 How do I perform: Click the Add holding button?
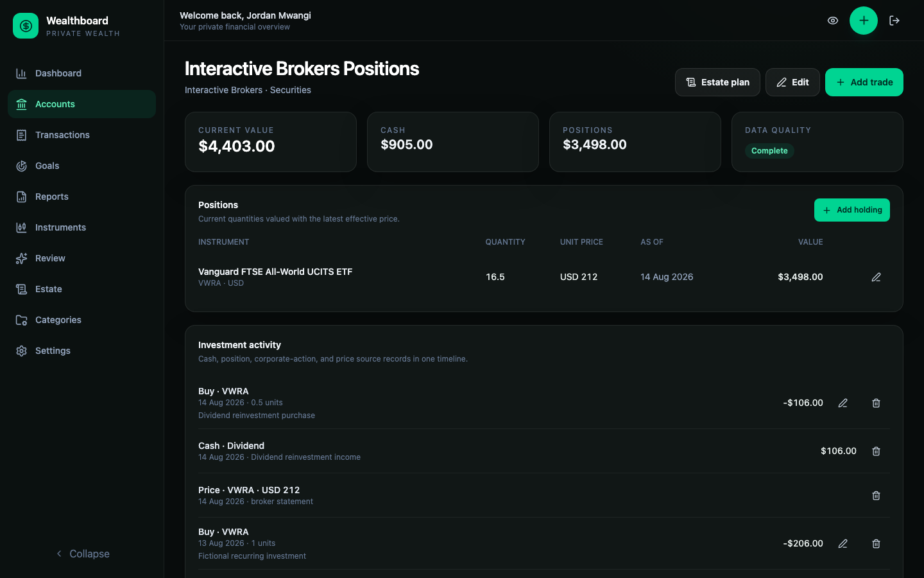pos(852,210)
